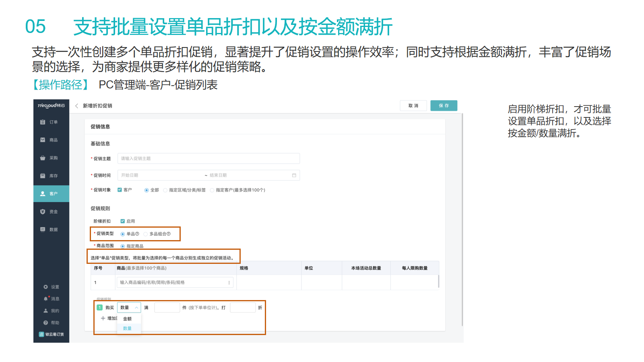This screenshot has height=362, width=644.
Task: Click the help icon next to 多品组合
Action: click(x=169, y=234)
